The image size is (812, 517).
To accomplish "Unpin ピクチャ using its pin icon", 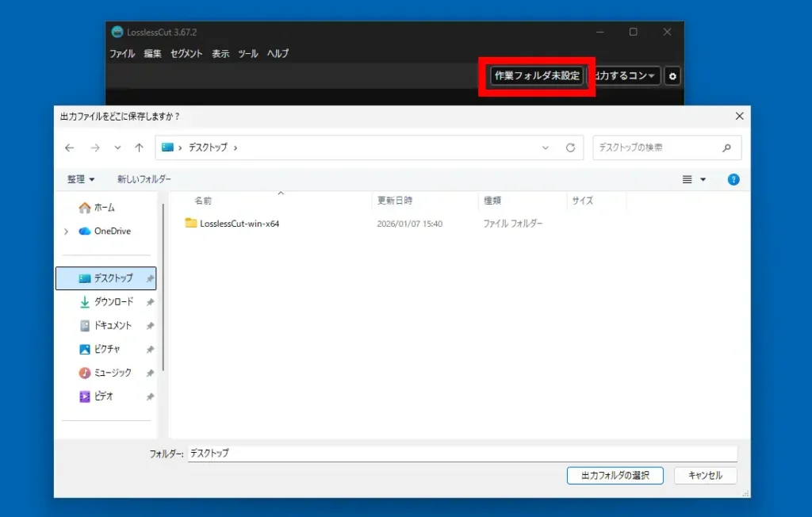I will click(150, 349).
